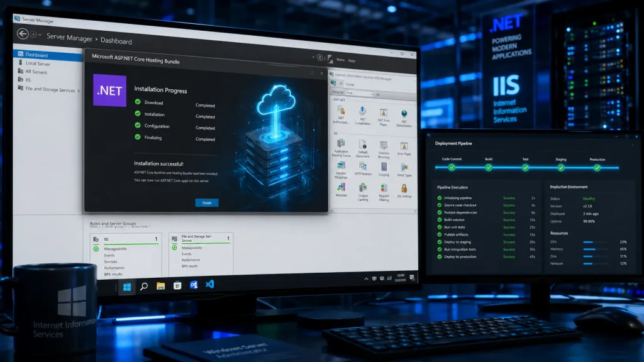The width and height of the screenshot is (644, 362).
Task: Expand File and Storage Services arrow
Action: tap(79, 90)
